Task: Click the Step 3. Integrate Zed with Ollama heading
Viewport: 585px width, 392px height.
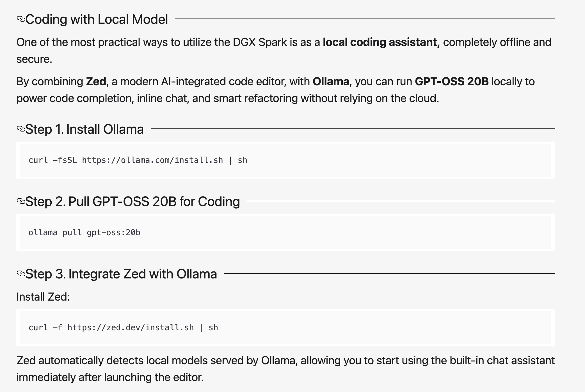Action: tap(121, 274)
